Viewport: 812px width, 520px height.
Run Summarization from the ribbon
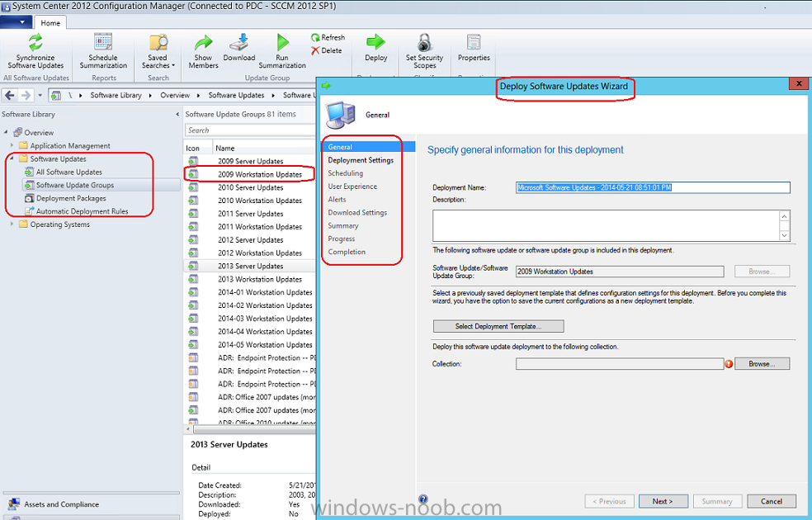pos(281,50)
